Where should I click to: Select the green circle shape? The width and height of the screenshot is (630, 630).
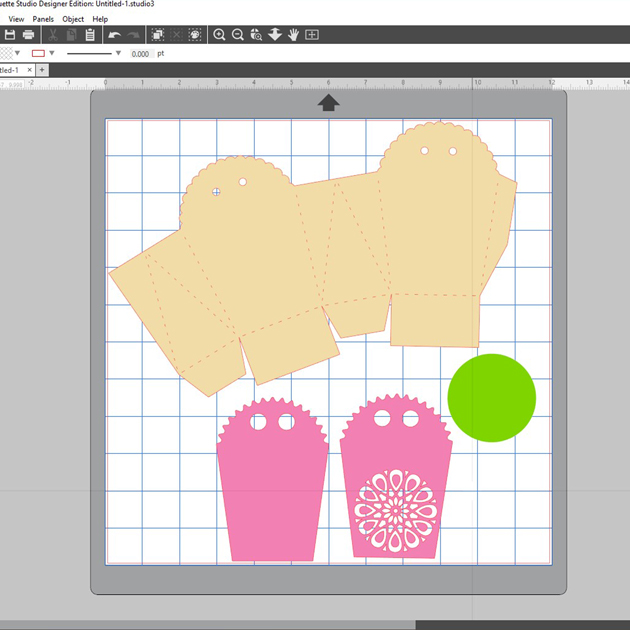[491, 397]
